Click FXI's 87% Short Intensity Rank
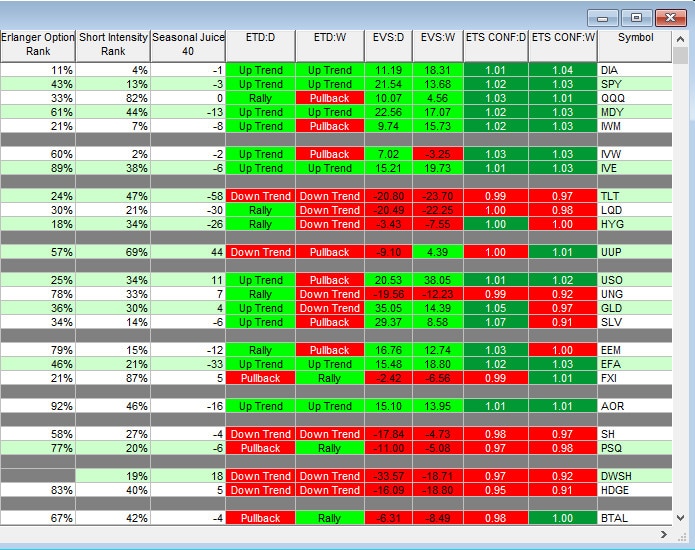Screen dimensions: 695x550 pos(113,378)
